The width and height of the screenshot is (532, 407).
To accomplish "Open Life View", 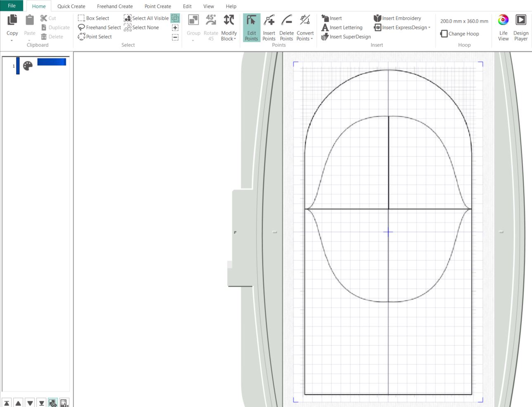I will (503, 28).
